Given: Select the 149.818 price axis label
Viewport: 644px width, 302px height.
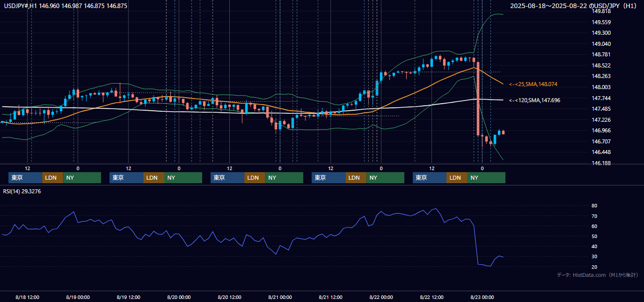Looking at the screenshot, I should (601, 11).
